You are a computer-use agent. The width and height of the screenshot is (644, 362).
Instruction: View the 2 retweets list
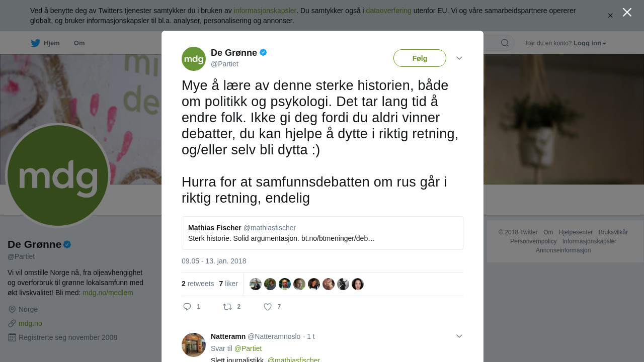pyautogui.click(x=198, y=284)
